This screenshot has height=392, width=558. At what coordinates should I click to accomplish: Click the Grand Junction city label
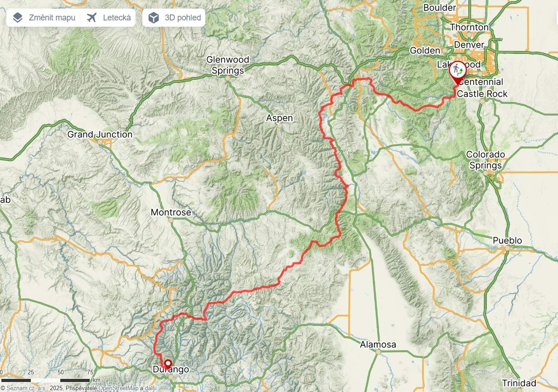point(100,135)
